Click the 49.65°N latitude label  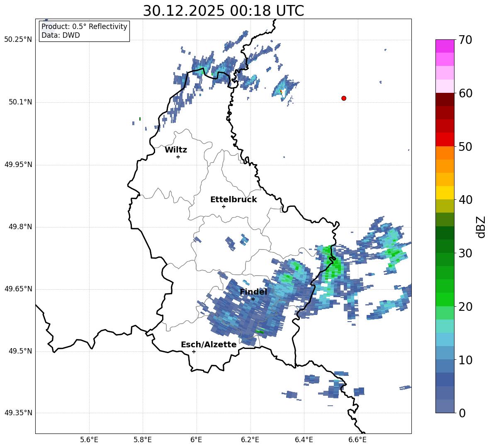(18, 289)
